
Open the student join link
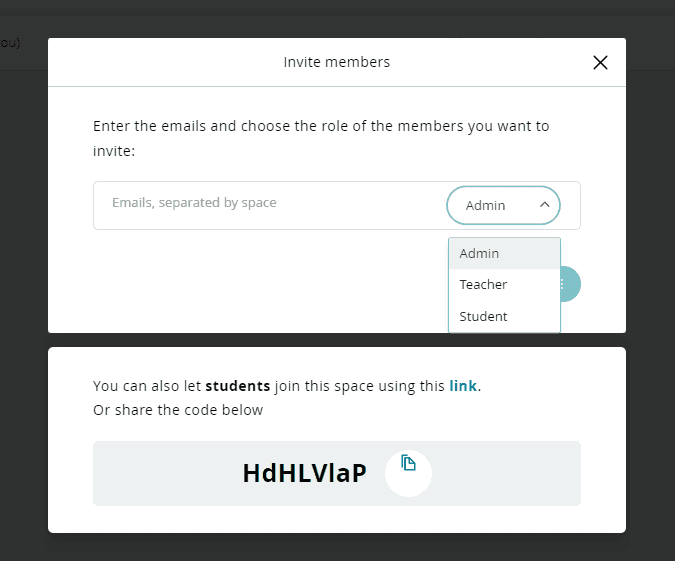[x=463, y=386]
